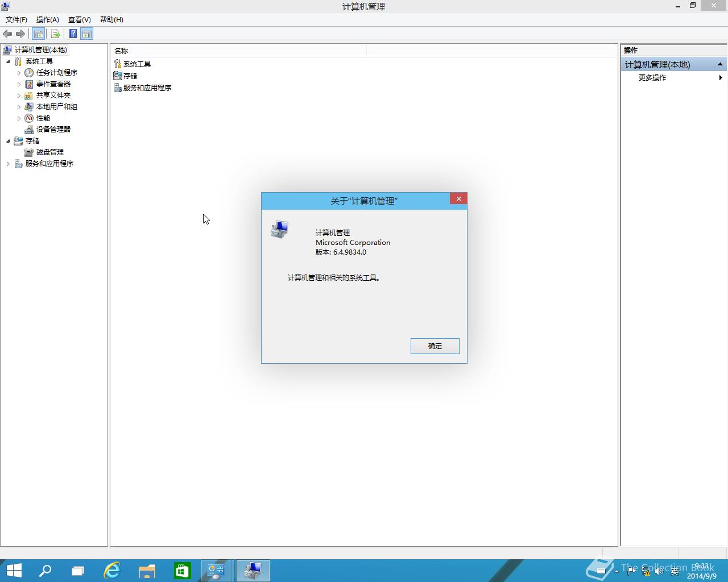Screen dimensions: 728x582
Task: Launch Internet Explorer from taskbar
Action: (x=112, y=571)
